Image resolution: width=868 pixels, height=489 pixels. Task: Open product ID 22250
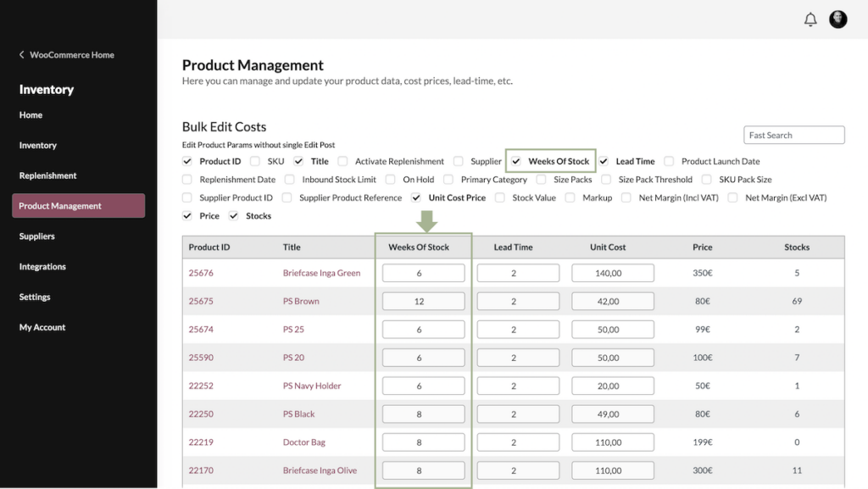click(x=201, y=414)
